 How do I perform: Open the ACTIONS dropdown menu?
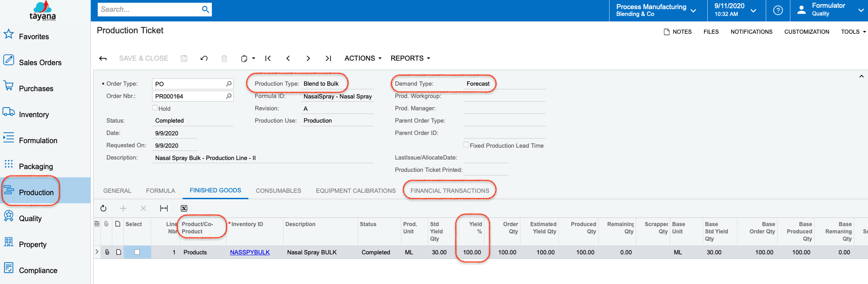click(363, 58)
